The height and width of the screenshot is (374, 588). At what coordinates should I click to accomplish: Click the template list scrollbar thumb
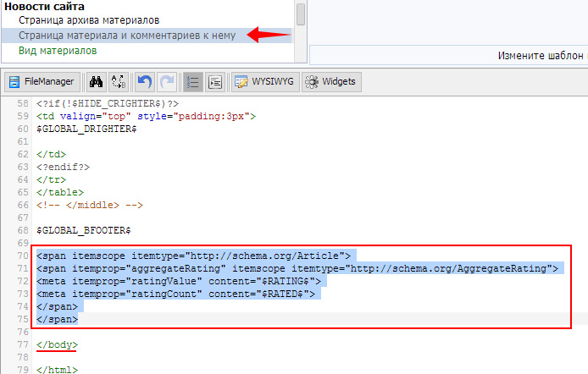click(301, 14)
